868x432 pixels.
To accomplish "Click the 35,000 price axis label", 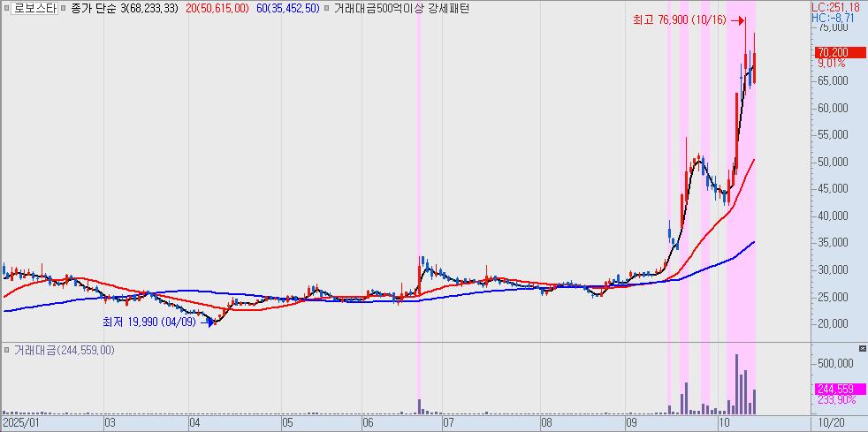I will click(x=834, y=243).
